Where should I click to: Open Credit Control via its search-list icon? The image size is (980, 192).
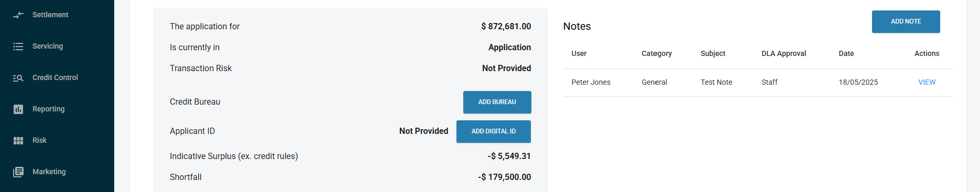(x=18, y=78)
